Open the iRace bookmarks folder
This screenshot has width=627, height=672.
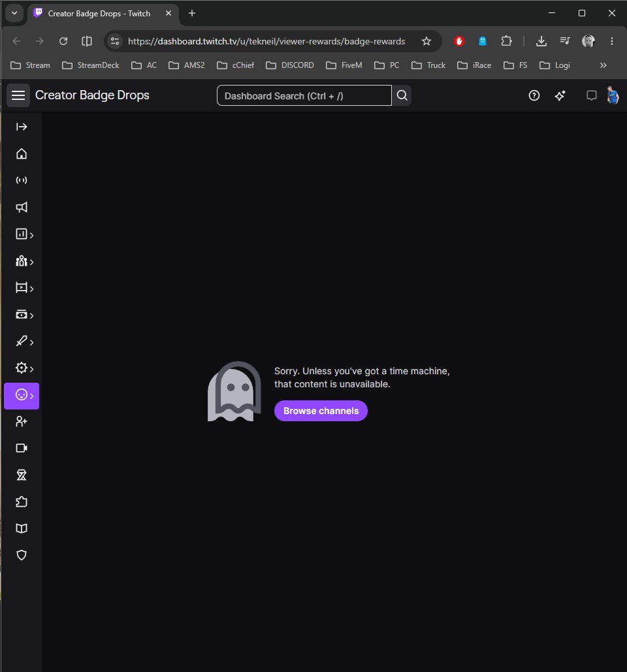click(474, 65)
